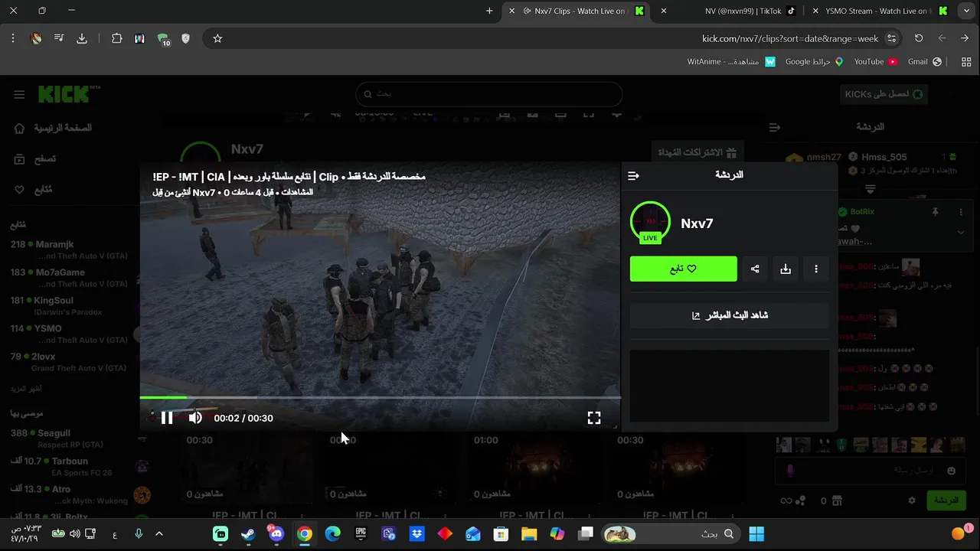
Task: Open Discord from the taskbar
Action: (276, 534)
